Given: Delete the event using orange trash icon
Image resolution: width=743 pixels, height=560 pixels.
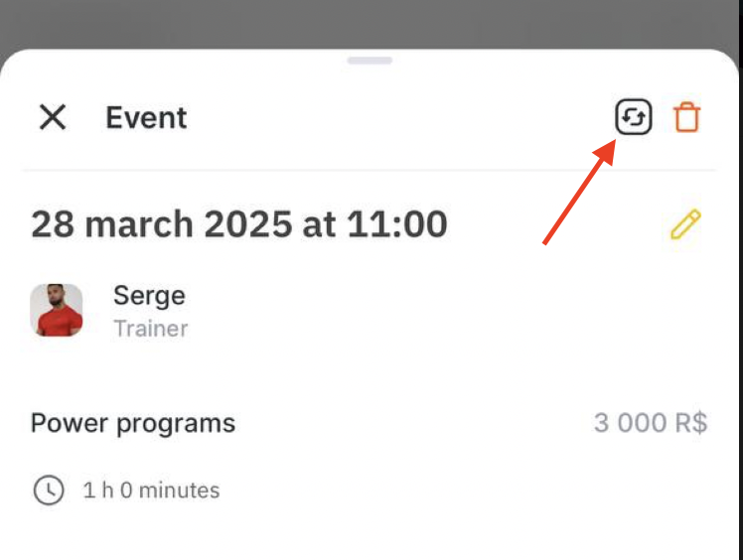Looking at the screenshot, I should 686,117.
